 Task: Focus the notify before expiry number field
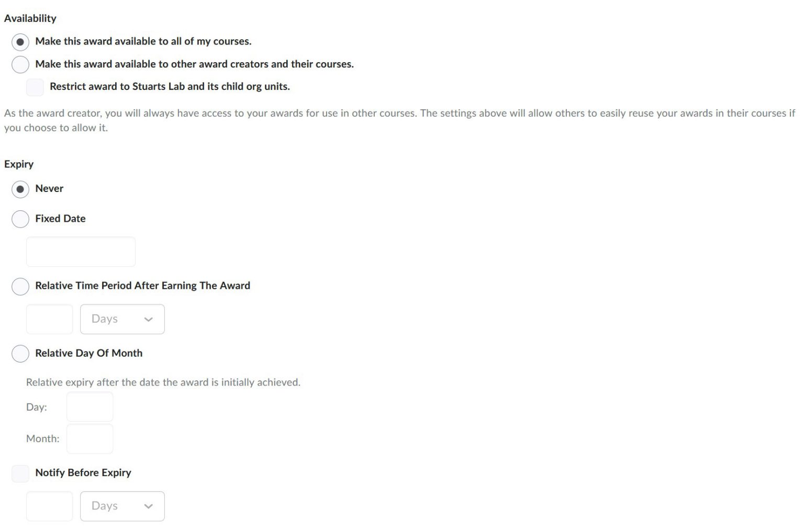(x=50, y=506)
